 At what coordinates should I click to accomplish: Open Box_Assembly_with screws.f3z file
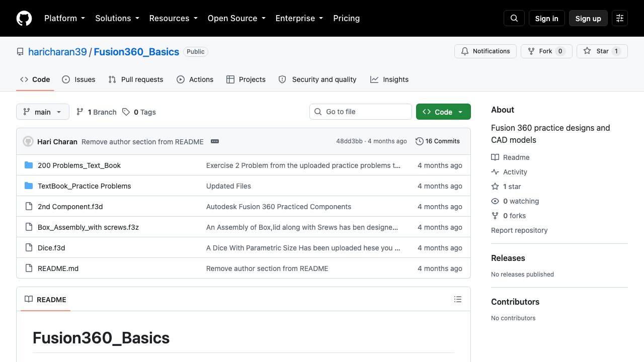pyautogui.click(x=88, y=227)
